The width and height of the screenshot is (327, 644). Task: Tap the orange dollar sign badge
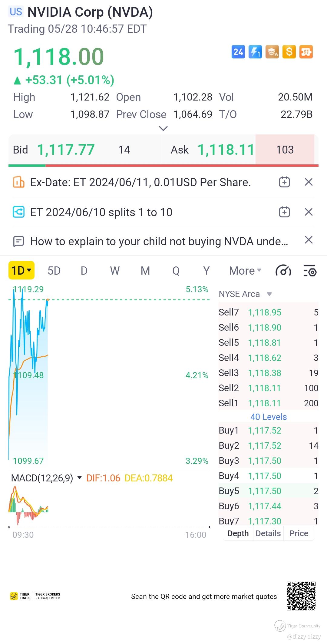tap(289, 52)
